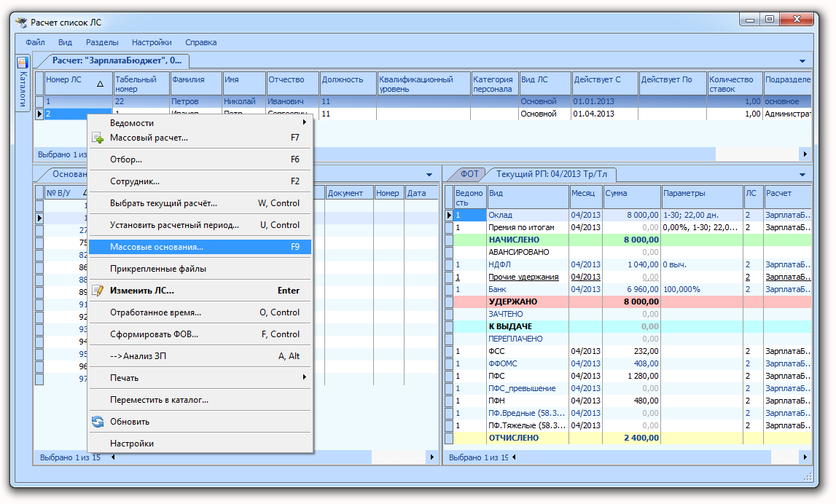Click Параметры column header
836x504 pixels.
click(x=702, y=197)
